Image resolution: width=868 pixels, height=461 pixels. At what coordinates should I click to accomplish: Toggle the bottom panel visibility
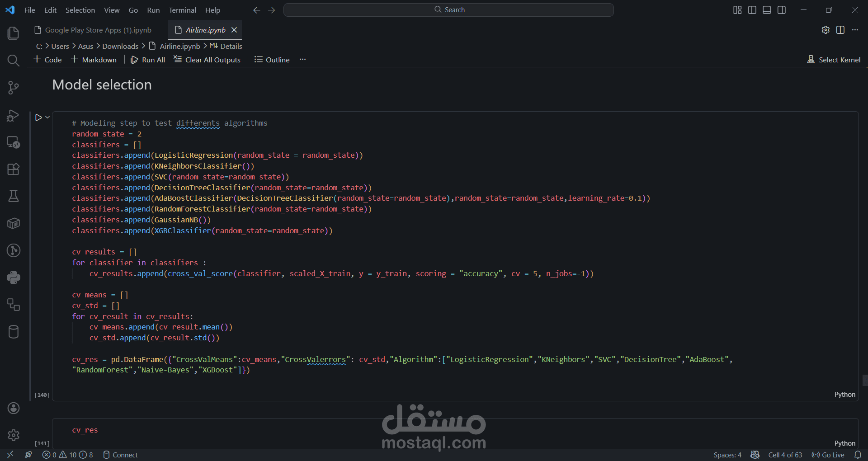767,9
